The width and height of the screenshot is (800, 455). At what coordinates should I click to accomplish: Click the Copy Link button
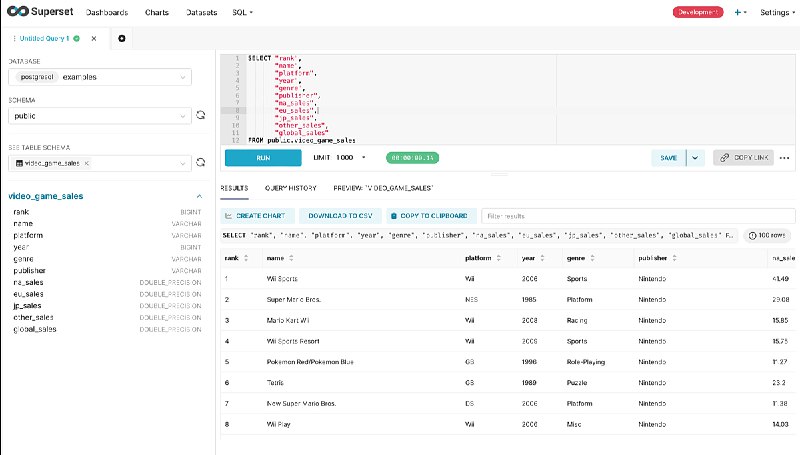point(743,158)
